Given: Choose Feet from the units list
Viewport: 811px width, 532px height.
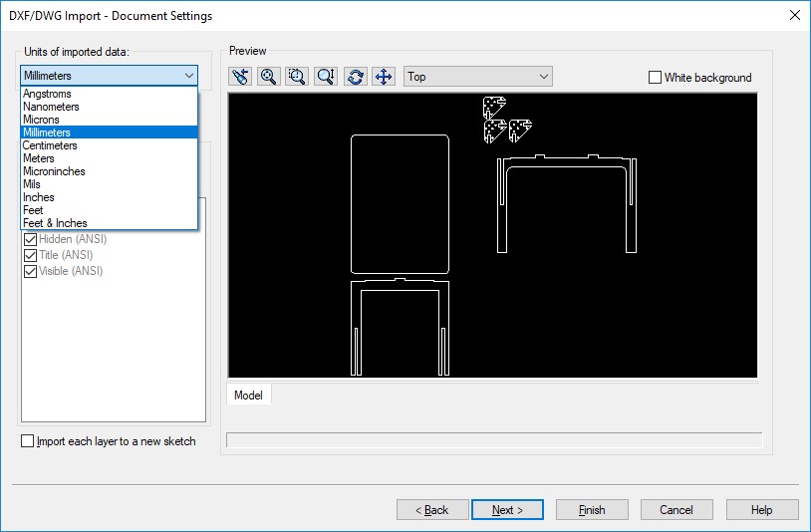Looking at the screenshot, I should tap(110, 210).
